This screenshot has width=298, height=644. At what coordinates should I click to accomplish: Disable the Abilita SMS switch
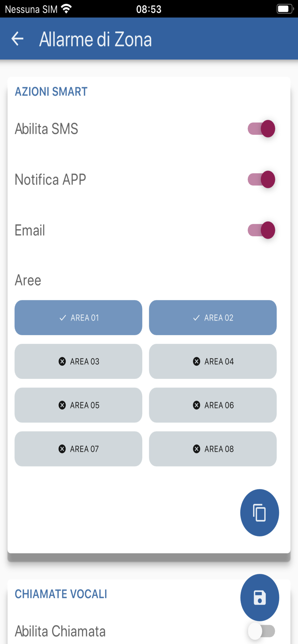pyautogui.click(x=261, y=129)
